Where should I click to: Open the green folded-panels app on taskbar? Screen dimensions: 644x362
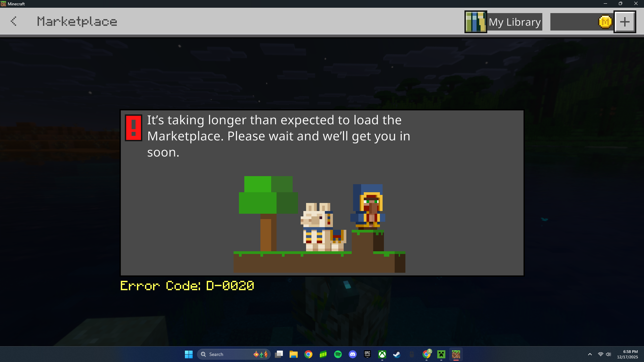coord(323,354)
